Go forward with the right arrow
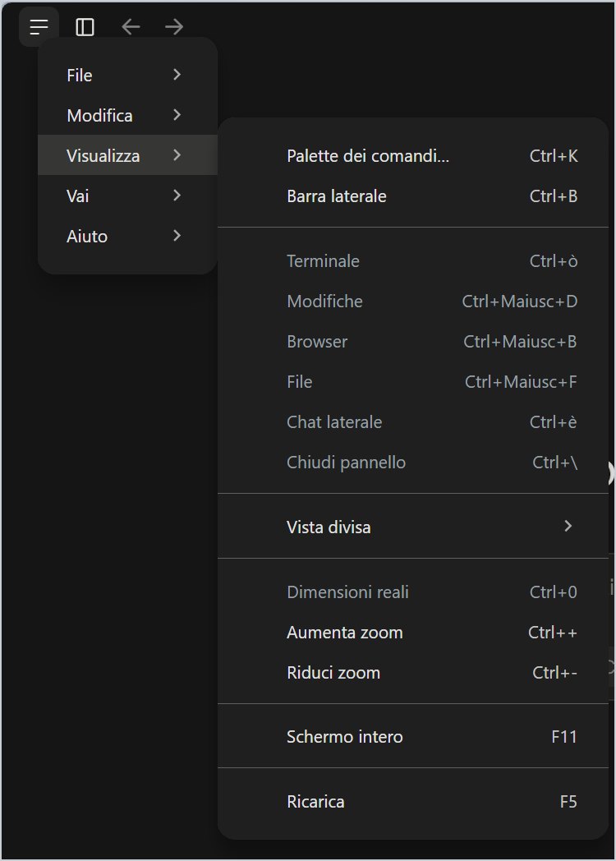The image size is (616, 861). click(x=174, y=26)
